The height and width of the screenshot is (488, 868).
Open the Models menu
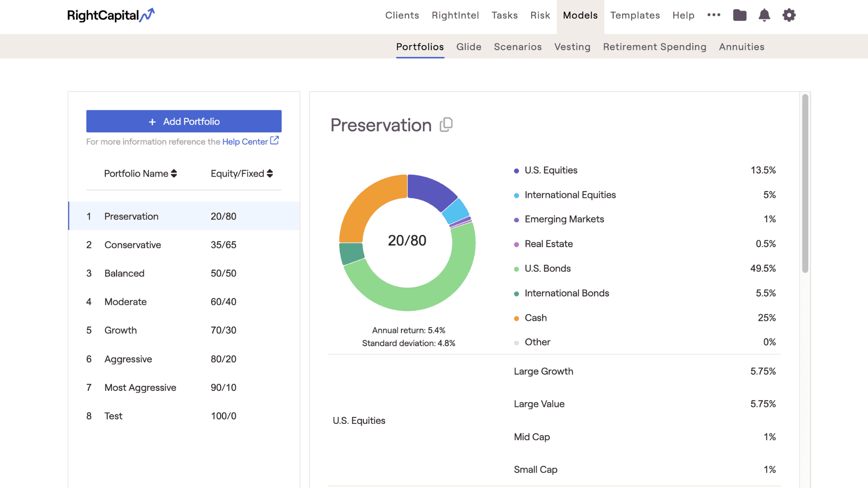click(x=580, y=15)
